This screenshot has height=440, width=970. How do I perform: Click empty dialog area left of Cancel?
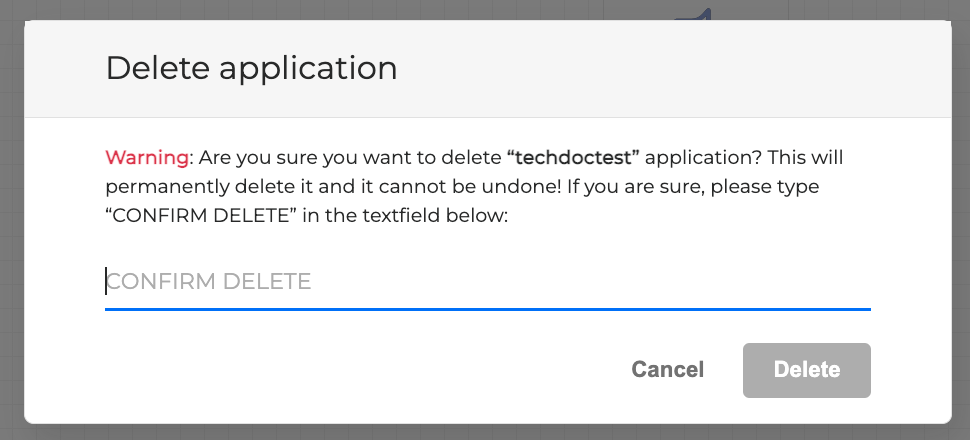[x=350, y=370]
